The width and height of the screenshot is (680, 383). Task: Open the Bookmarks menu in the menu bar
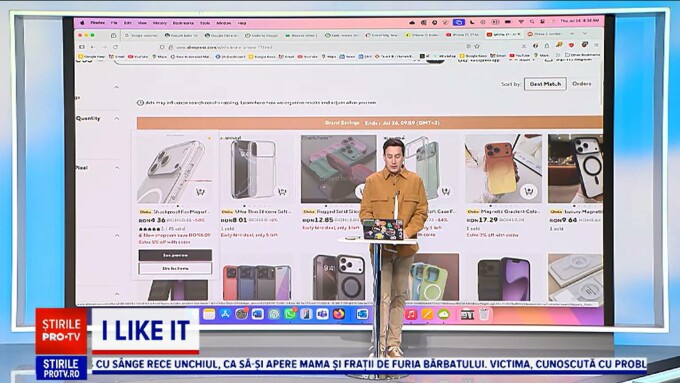pyautogui.click(x=183, y=23)
